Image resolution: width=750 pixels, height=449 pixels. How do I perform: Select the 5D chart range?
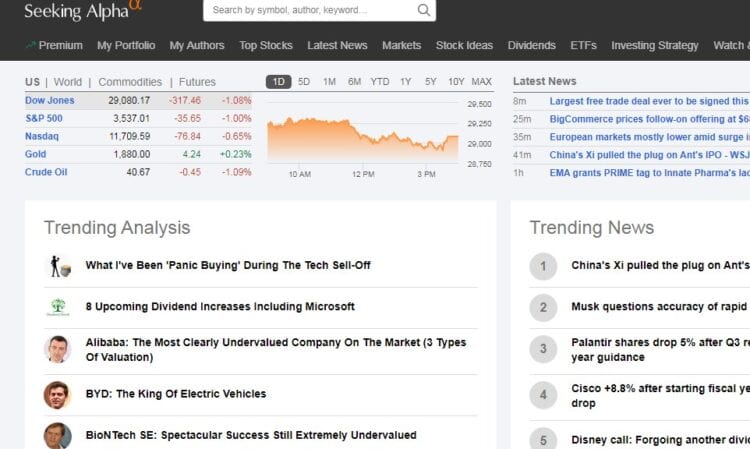[x=304, y=82]
